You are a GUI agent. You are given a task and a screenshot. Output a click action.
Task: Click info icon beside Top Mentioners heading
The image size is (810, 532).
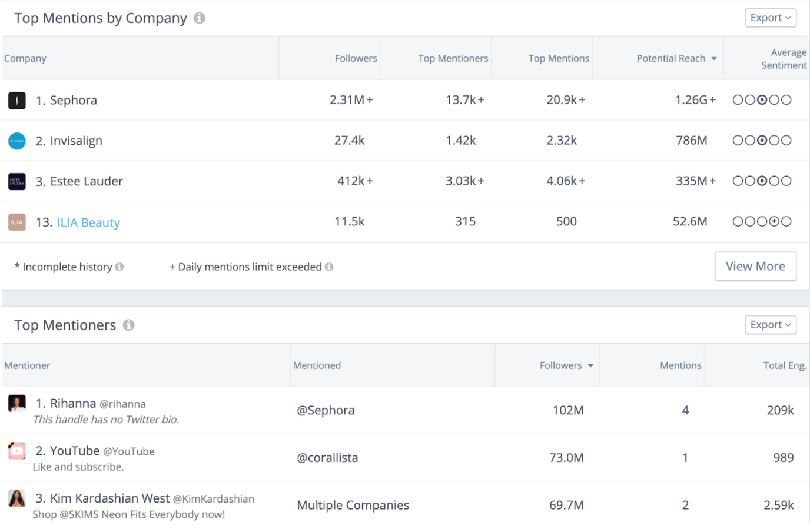[x=129, y=325]
